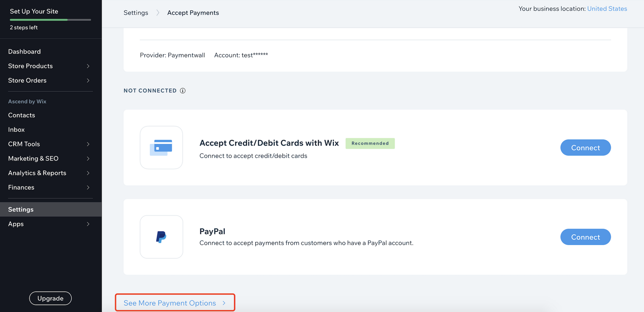Click the Set Up Your Site heading
Viewport: 644px width, 312px height.
[34, 11]
